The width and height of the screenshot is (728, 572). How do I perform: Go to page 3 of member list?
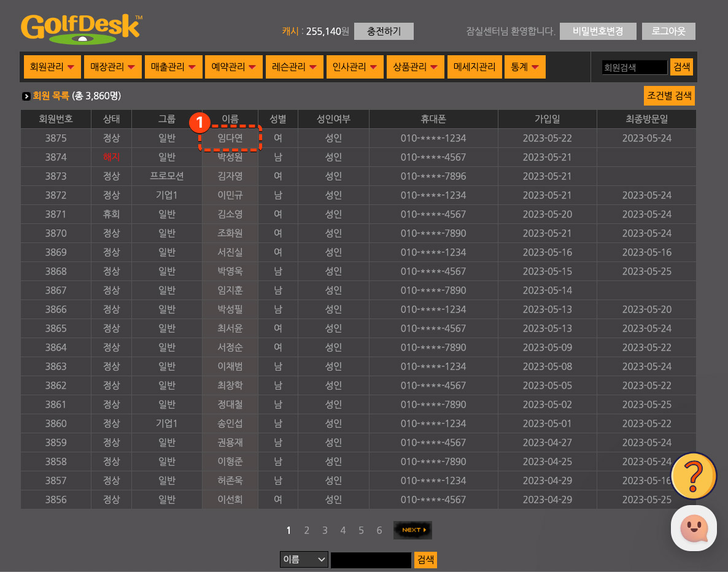(325, 530)
